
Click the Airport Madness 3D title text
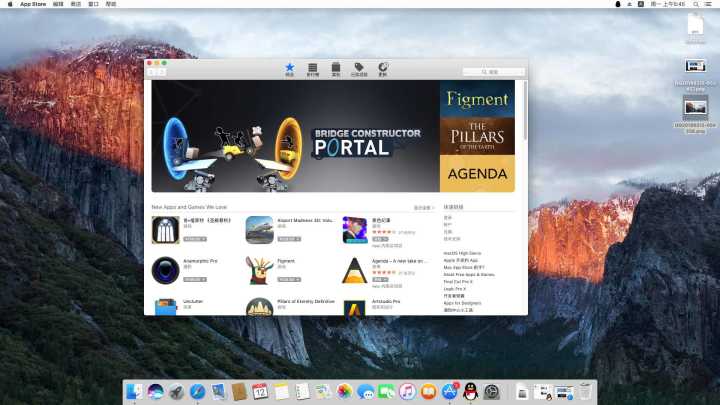pos(305,220)
